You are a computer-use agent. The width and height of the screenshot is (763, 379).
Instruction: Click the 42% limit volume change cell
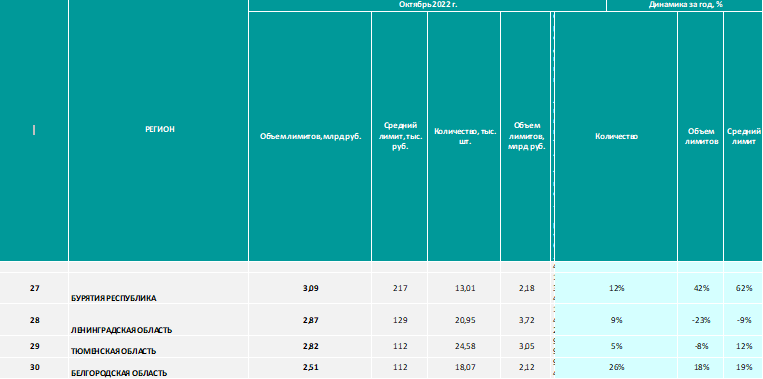[x=701, y=288]
